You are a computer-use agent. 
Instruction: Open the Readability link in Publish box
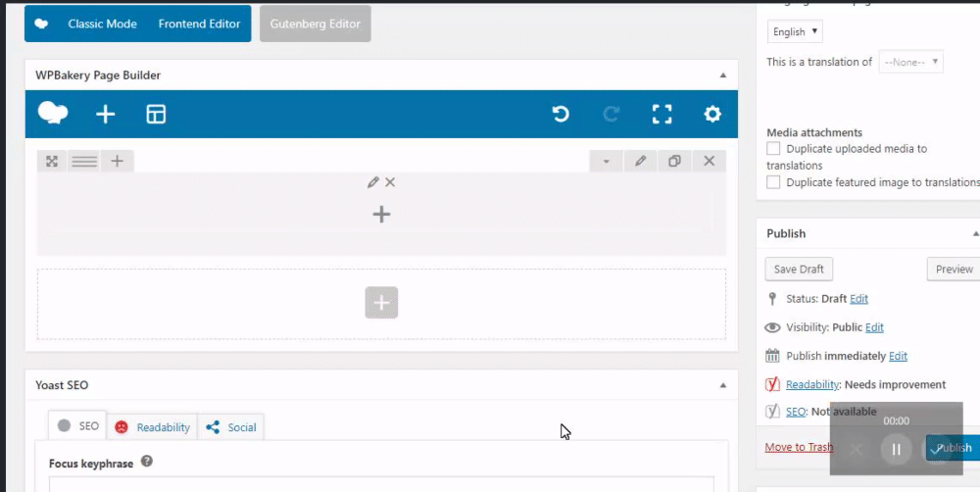811,384
